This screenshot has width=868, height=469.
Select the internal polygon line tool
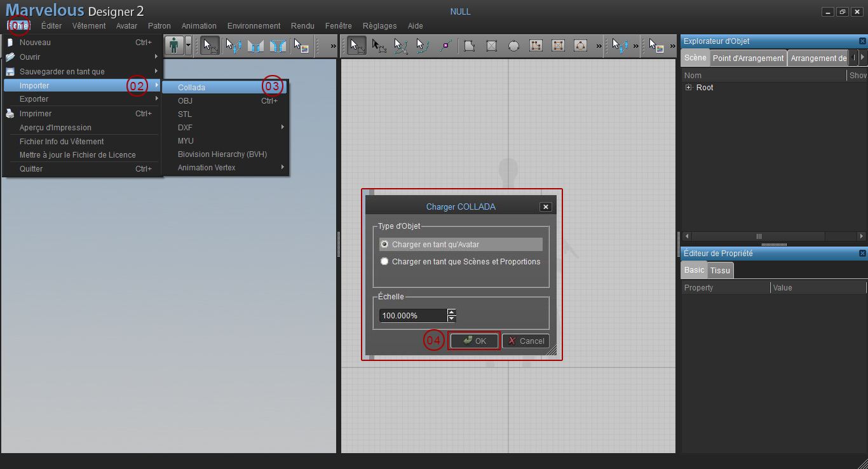tap(536, 46)
